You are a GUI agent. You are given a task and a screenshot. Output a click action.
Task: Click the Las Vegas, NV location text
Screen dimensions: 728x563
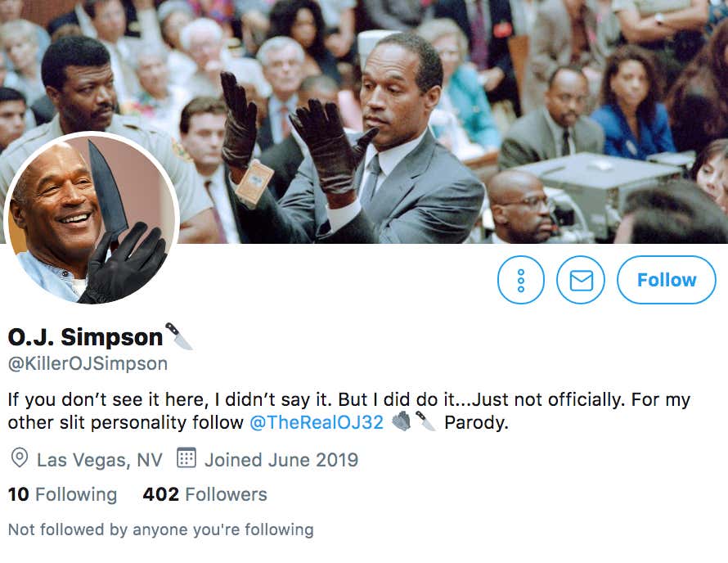pos(100,460)
